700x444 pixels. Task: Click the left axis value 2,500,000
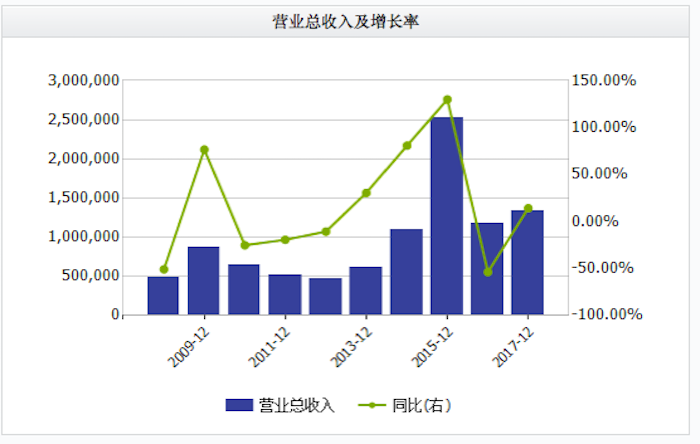(x=84, y=120)
